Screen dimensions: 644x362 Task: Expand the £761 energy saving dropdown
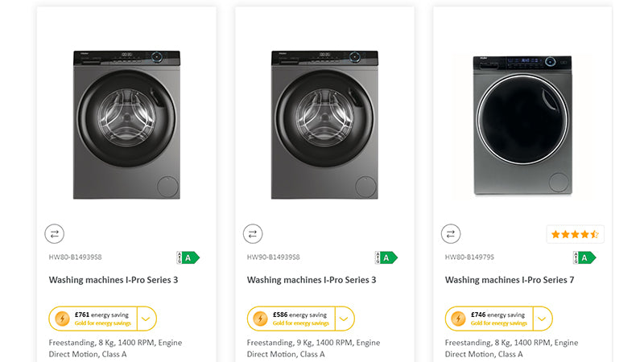click(x=147, y=319)
